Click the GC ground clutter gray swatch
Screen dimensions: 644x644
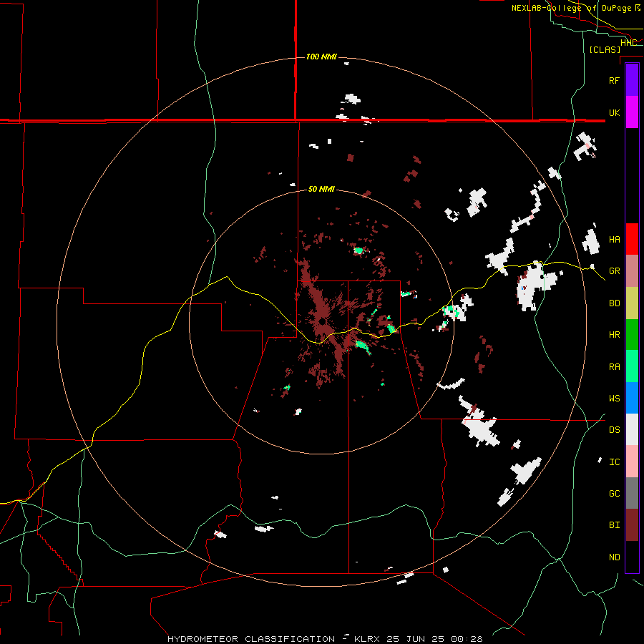click(632, 493)
